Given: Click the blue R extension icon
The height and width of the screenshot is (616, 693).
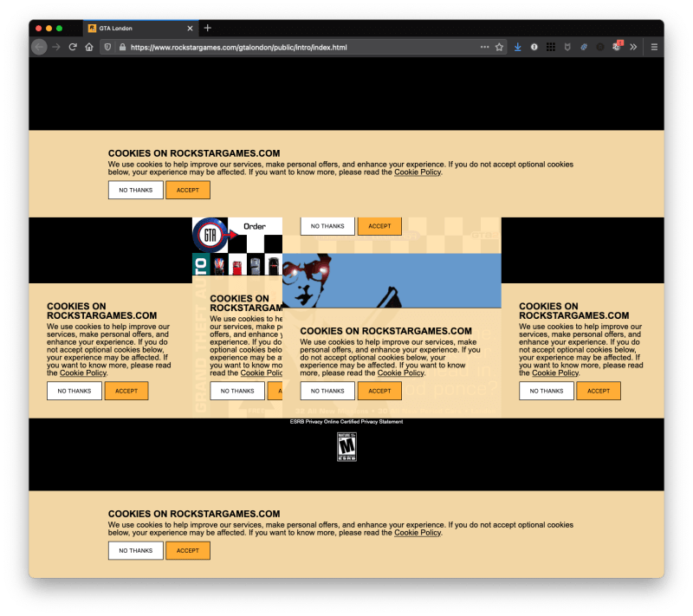Looking at the screenshot, I should pos(584,47).
